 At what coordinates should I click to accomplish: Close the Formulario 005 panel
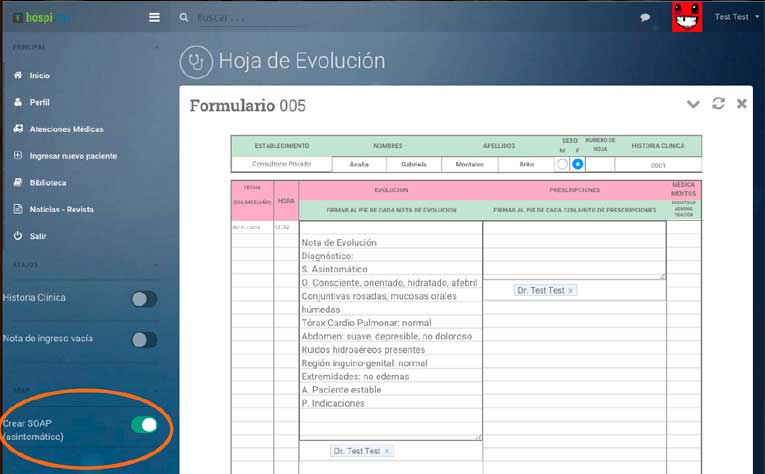point(741,104)
